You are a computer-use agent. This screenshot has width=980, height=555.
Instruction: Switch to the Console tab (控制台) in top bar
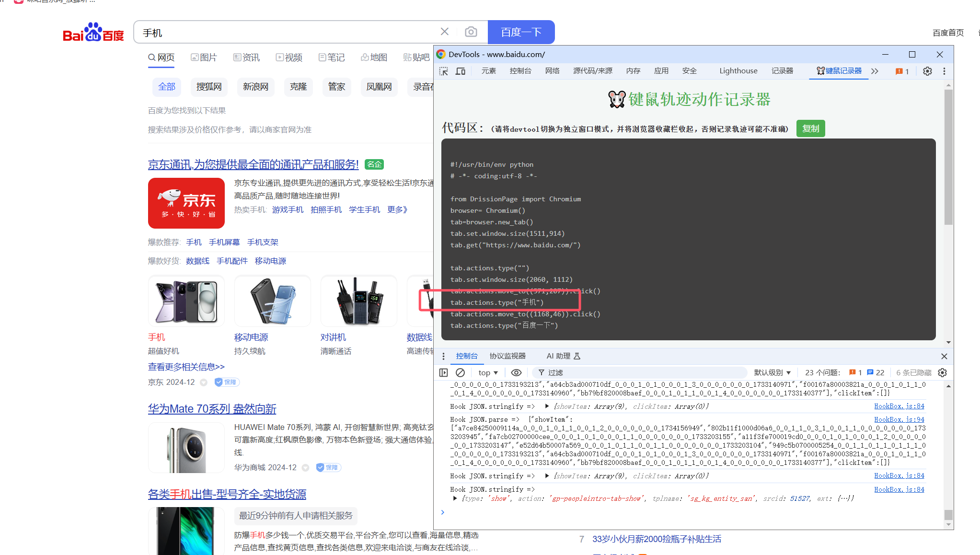(x=520, y=71)
